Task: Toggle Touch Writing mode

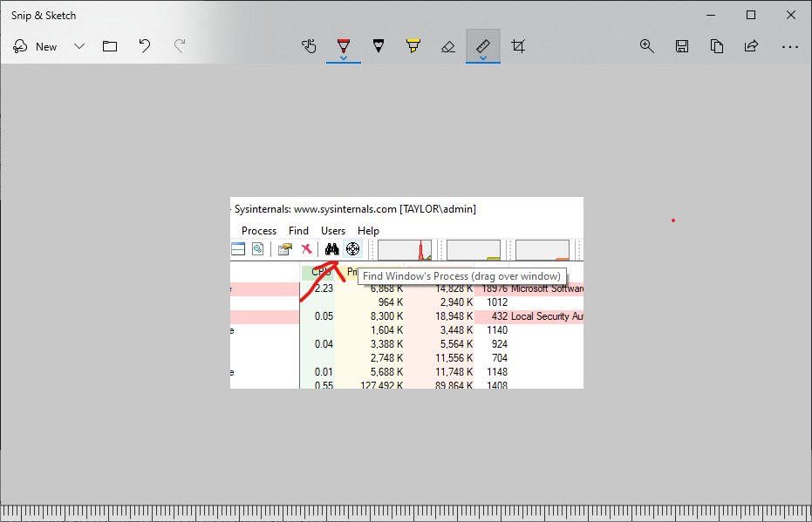Action: pyautogui.click(x=309, y=46)
